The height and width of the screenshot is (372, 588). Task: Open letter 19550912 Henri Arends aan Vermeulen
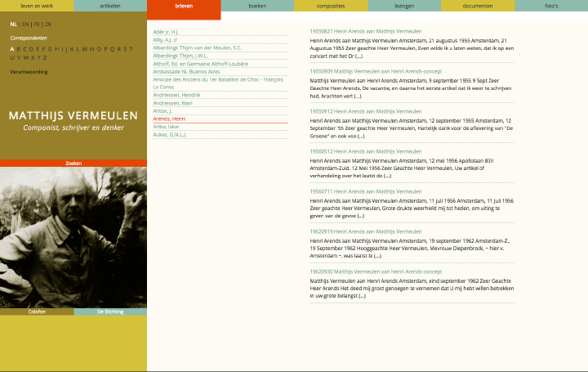tap(366, 111)
